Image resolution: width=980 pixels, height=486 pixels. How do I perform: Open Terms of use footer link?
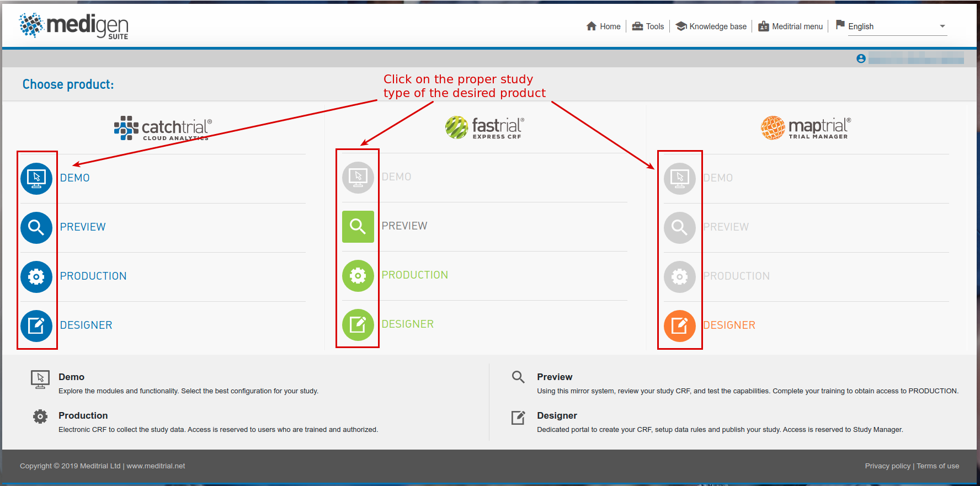click(938, 466)
